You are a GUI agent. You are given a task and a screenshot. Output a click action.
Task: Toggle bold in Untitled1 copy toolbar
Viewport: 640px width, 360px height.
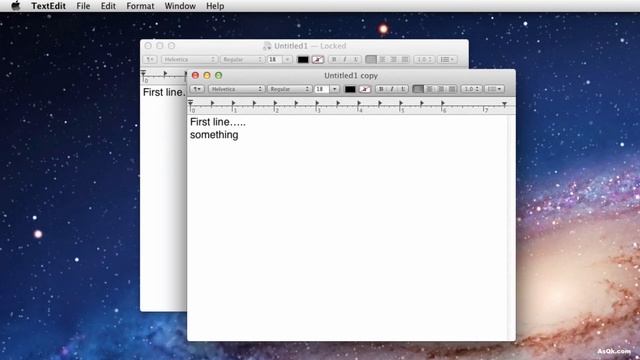click(381, 89)
